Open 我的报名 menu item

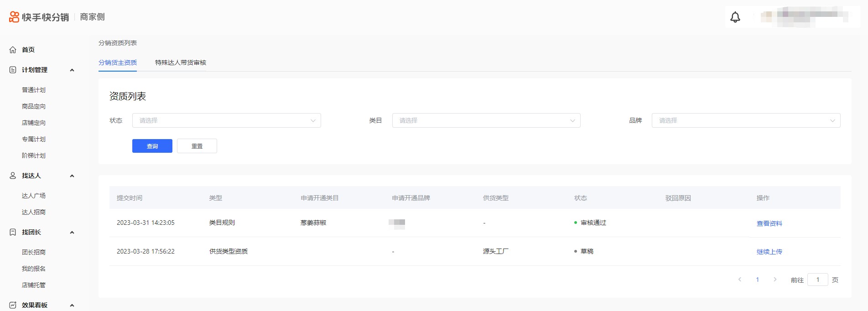point(34,269)
